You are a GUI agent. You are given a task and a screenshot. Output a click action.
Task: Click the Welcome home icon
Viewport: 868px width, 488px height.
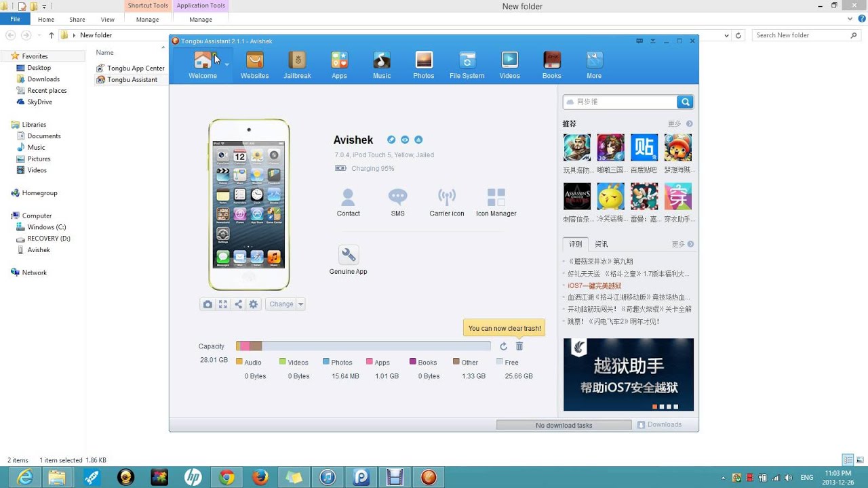(x=203, y=60)
